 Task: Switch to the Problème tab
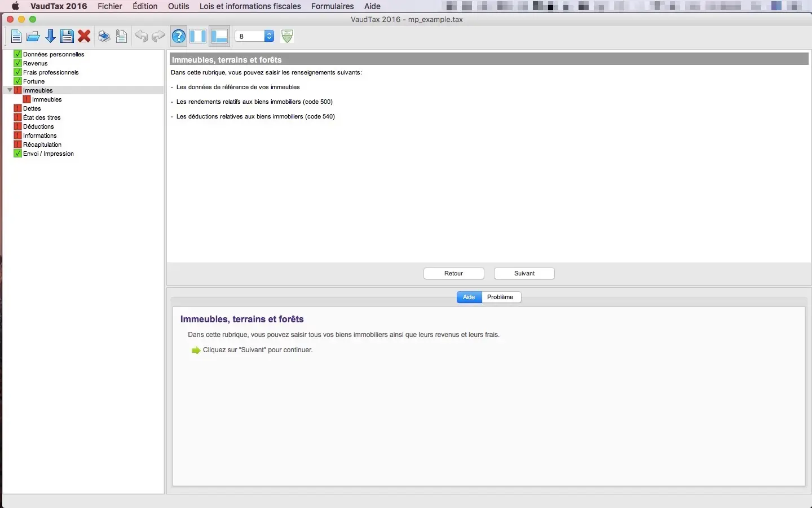501,297
